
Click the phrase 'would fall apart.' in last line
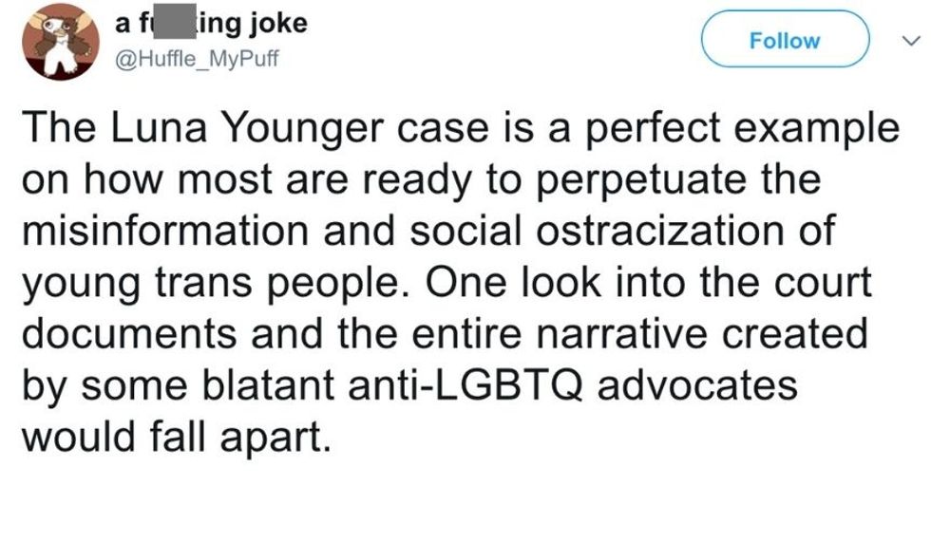(176, 437)
